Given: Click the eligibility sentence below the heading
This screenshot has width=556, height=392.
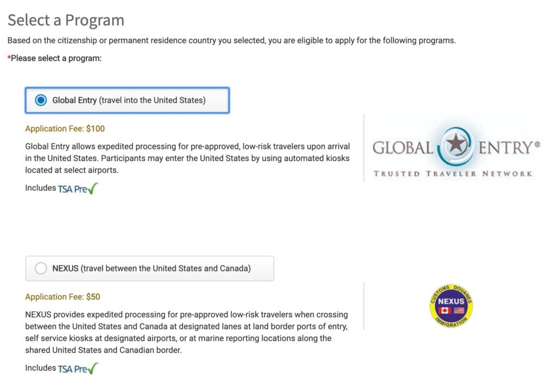Looking at the screenshot, I should pyautogui.click(x=232, y=41).
